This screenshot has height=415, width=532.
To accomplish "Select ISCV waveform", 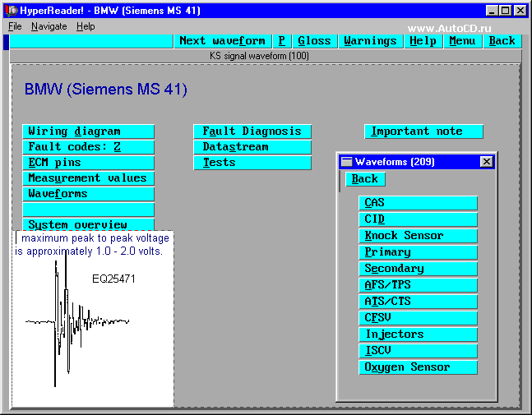I will [418, 351].
